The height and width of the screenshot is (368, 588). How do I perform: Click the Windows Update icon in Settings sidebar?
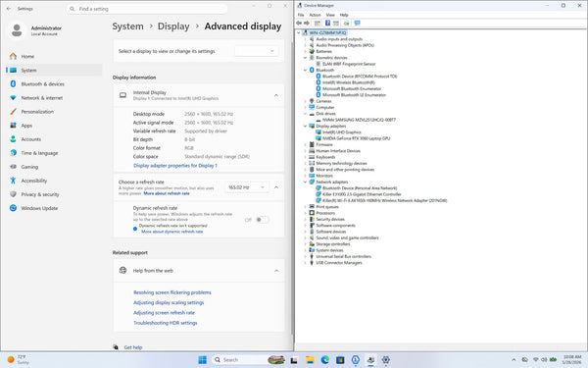tap(13, 208)
